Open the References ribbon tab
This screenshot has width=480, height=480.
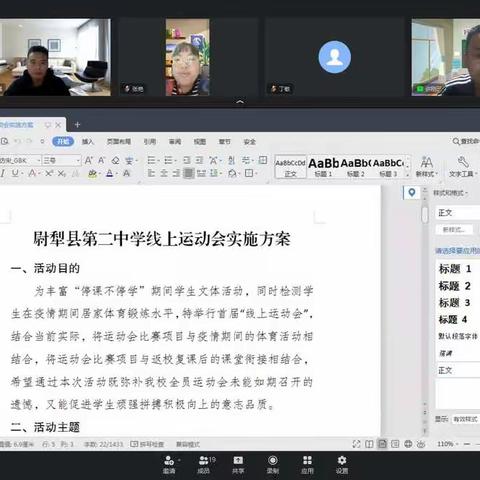150,141
